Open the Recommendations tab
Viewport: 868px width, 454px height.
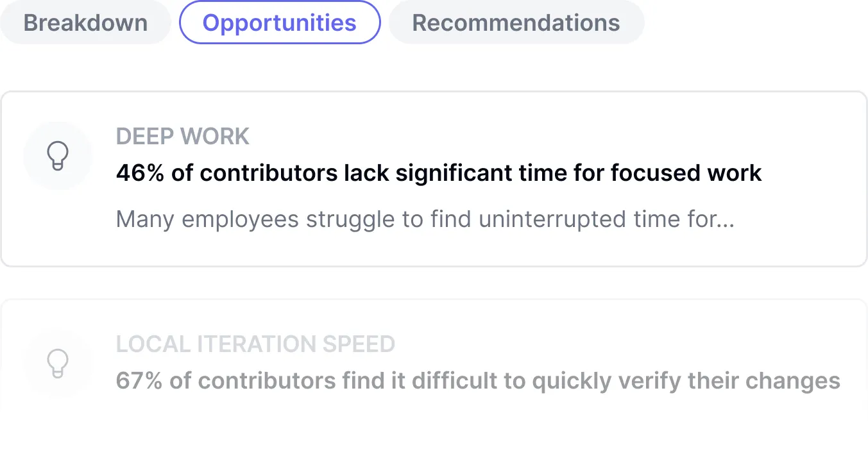(516, 22)
